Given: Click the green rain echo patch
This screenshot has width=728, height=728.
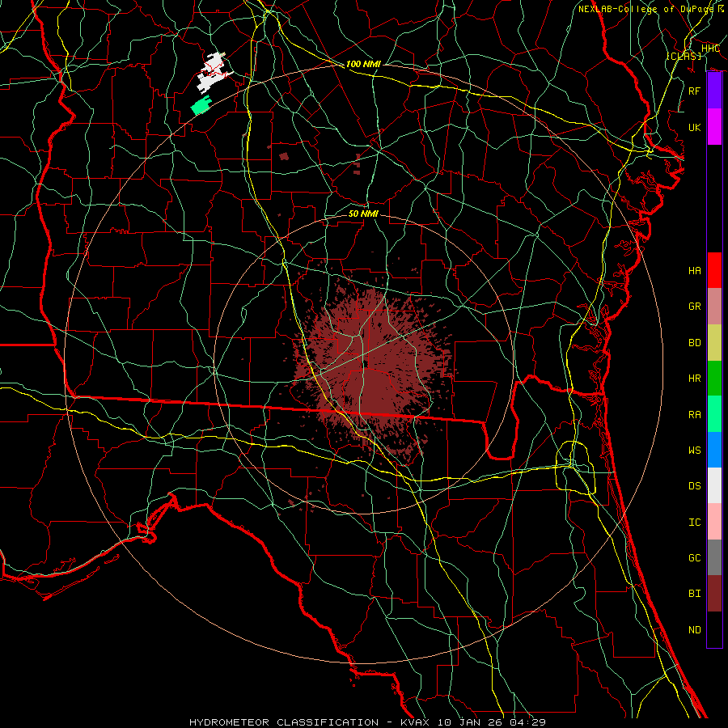Looking at the screenshot, I should pos(201,105).
